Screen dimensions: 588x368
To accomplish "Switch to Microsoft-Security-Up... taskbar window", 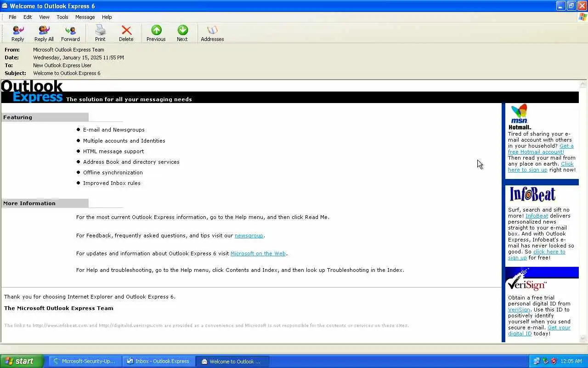I will (x=85, y=361).
